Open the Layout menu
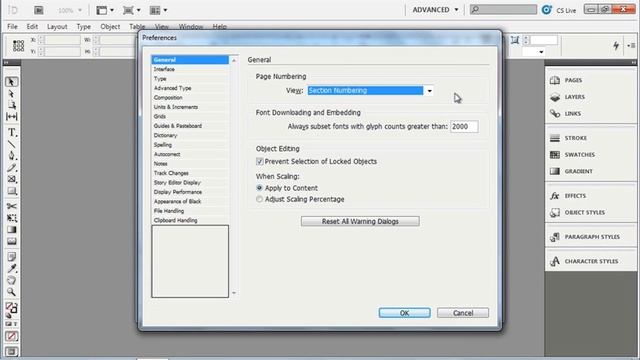Viewport: 640px width, 360px height. [57, 27]
